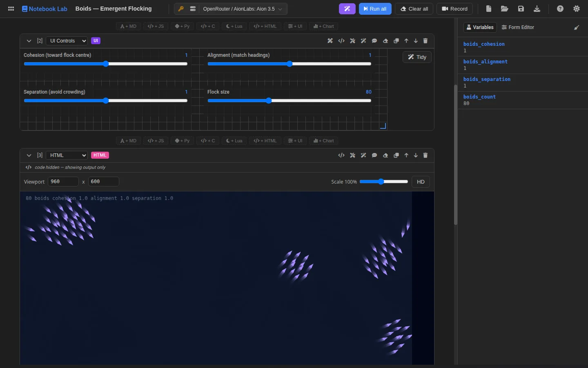This screenshot has height=368, width=588.
Task: Open a notebook with the folder icon
Action: [x=505, y=9]
